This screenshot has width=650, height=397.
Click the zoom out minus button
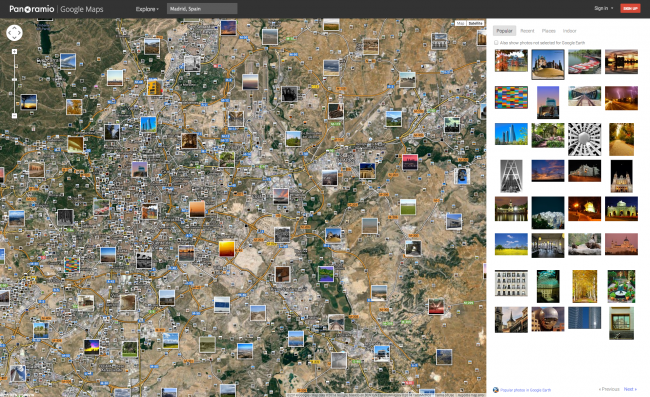(x=15, y=116)
